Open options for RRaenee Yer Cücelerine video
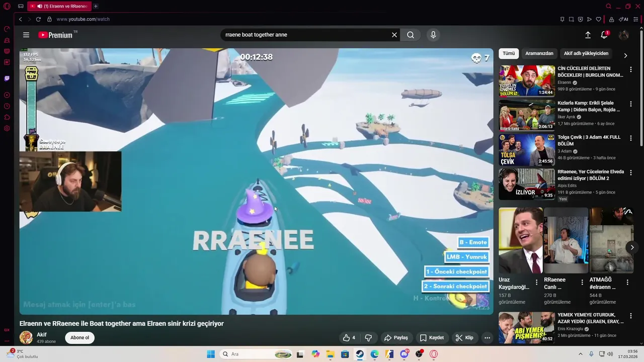 click(631, 173)
